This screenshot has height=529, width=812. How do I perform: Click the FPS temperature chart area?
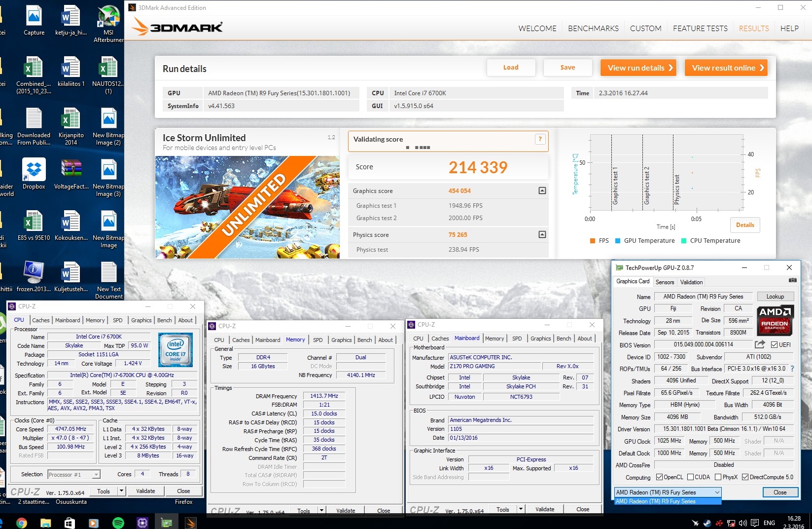666,173
